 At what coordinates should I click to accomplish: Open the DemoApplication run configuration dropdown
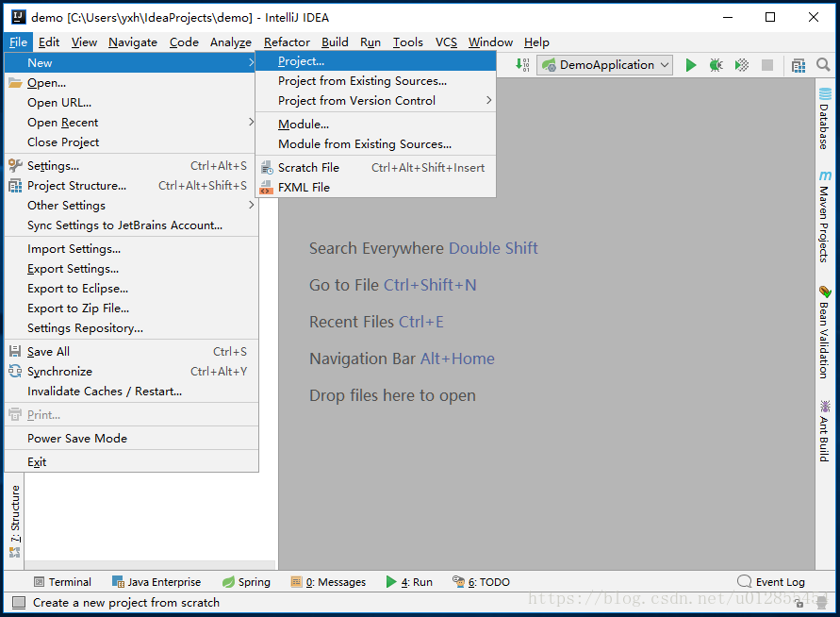pyautogui.click(x=605, y=65)
